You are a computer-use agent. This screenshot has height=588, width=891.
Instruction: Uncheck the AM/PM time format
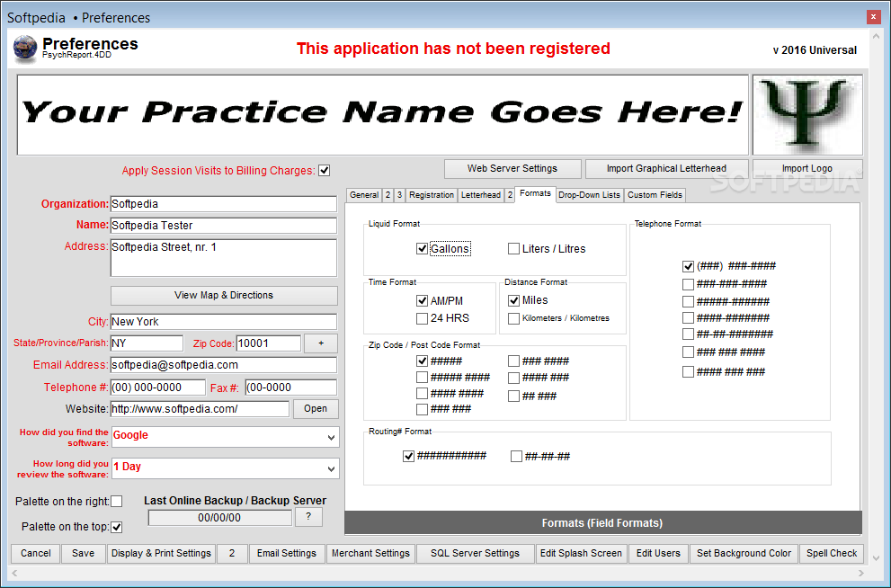point(423,301)
